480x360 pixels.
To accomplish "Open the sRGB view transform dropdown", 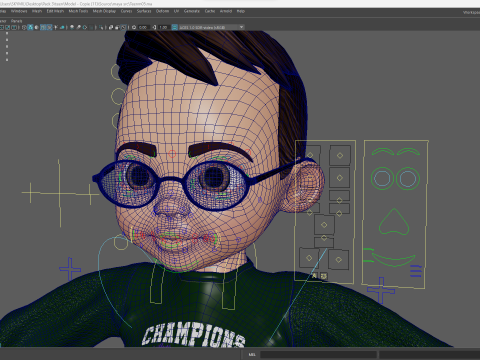I will (211, 27).
